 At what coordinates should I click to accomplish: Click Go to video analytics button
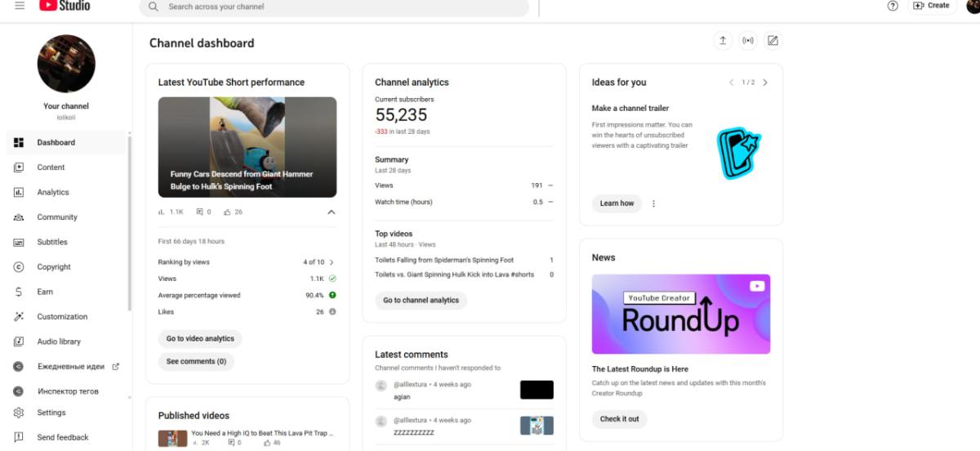point(200,338)
